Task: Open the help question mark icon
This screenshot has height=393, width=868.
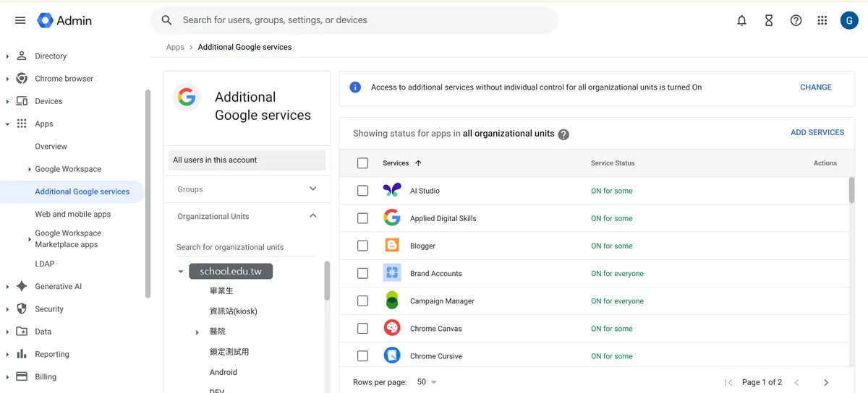Action: [796, 20]
